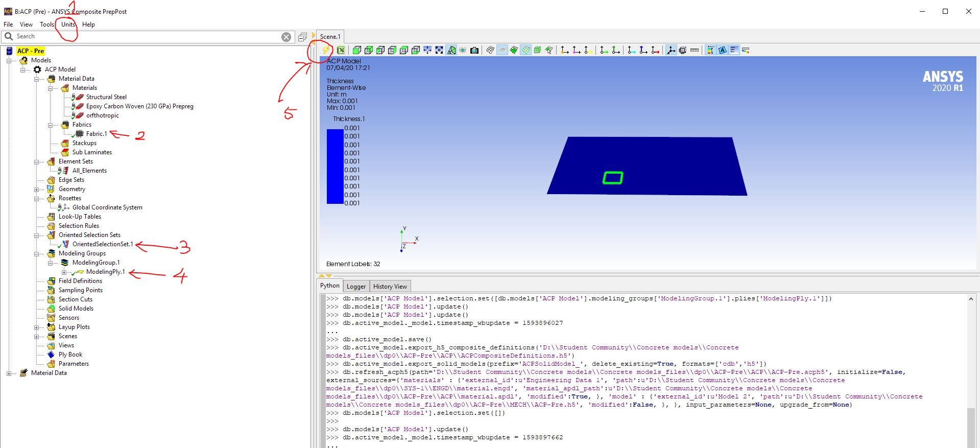
Task: Click the orange-dot element normals arrow icon
Action: [565, 50]
